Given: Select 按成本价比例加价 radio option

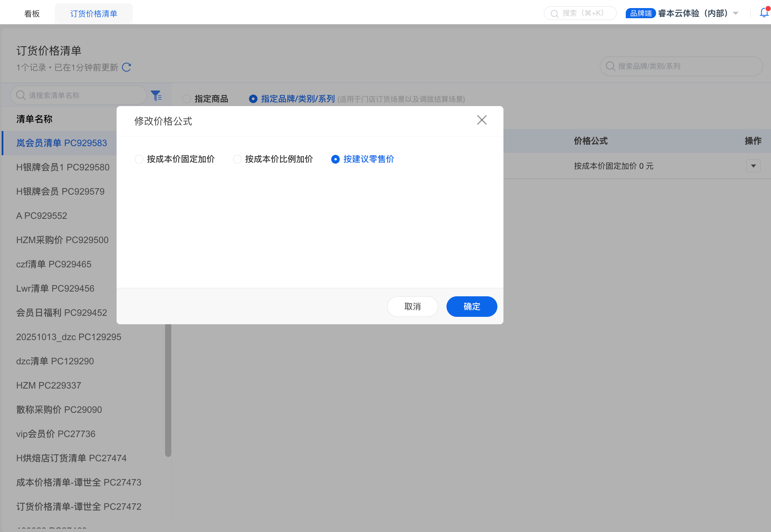Looking at the screenshot, I should [237, 159].
